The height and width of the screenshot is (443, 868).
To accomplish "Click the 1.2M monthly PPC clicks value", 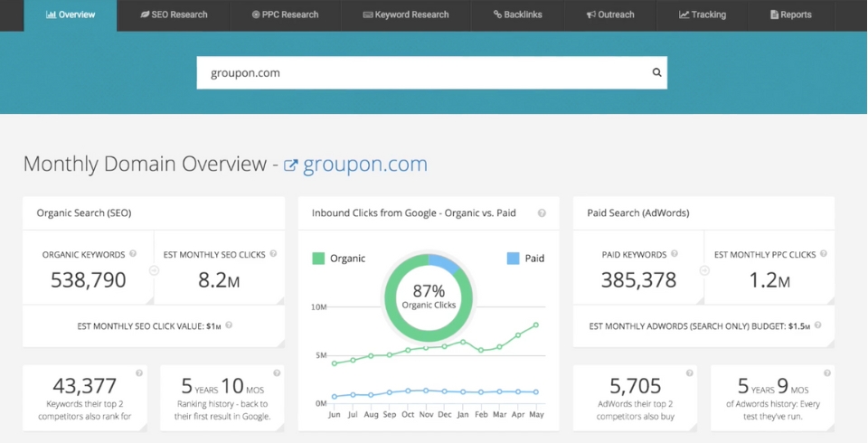I will [769, 280].
